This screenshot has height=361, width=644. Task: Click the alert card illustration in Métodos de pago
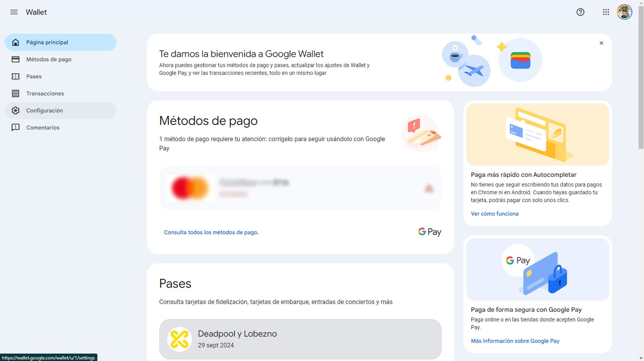[x=422, y=133]
